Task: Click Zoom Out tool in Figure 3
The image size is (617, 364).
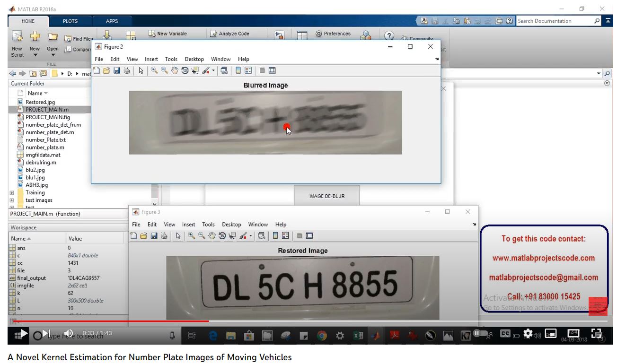Action: point(201,236)
